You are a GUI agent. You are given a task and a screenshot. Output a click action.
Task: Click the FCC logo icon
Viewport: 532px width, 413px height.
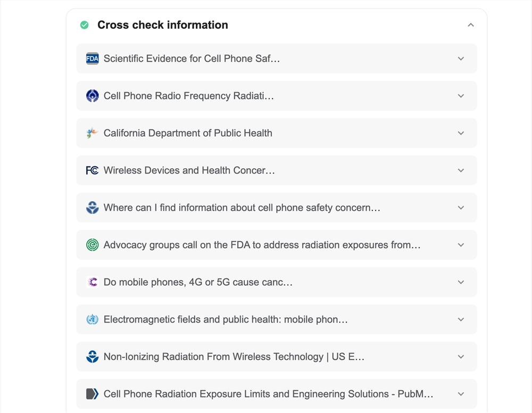pyautogui.click(x=92, y=170)
